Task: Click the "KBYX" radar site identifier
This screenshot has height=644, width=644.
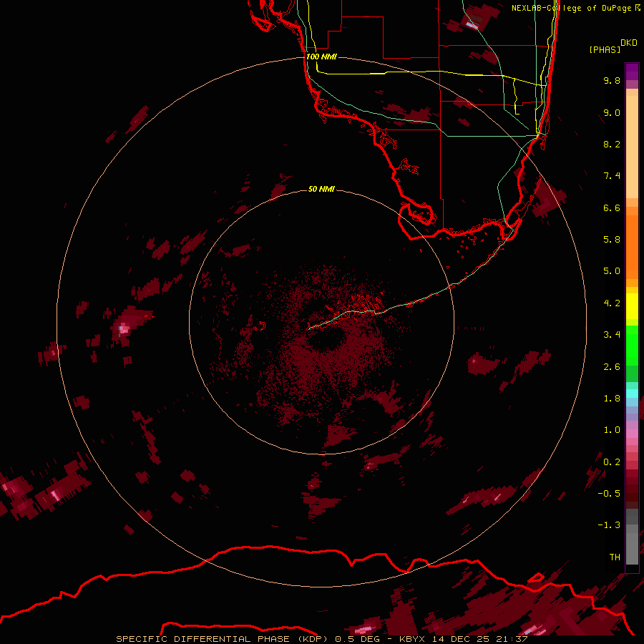Action: tap(413, 639)
